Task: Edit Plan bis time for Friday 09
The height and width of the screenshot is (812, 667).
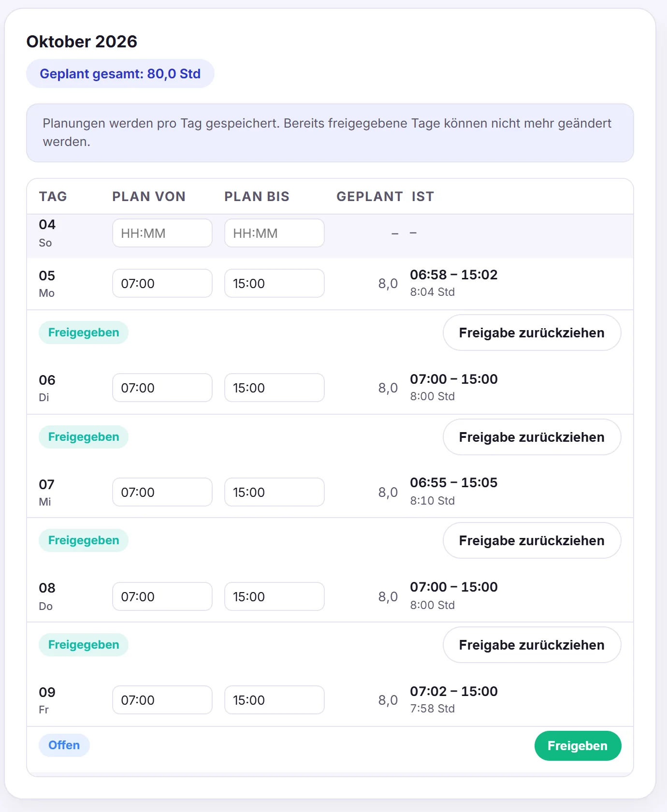Action: point(275,700)
